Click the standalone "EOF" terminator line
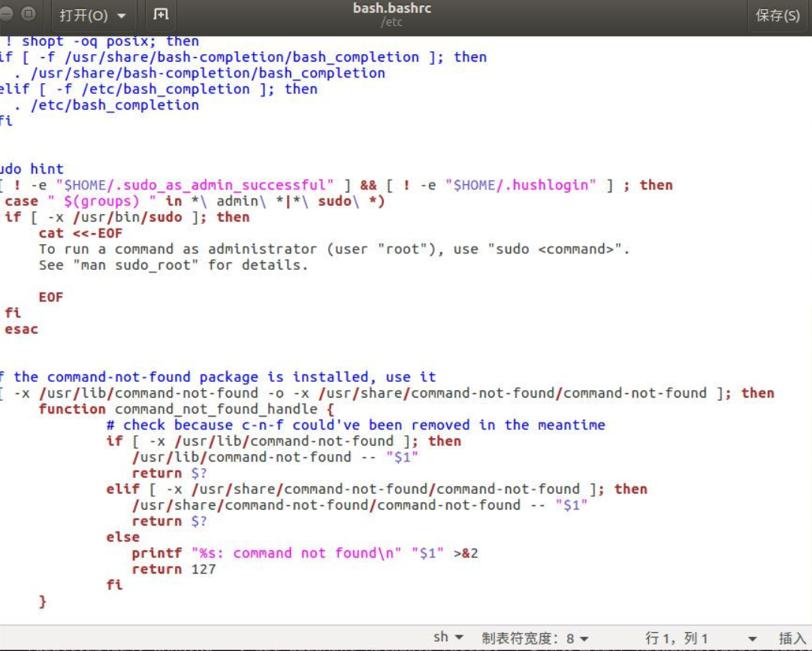Viewport: 812px width, 651px height. [50, 298]
